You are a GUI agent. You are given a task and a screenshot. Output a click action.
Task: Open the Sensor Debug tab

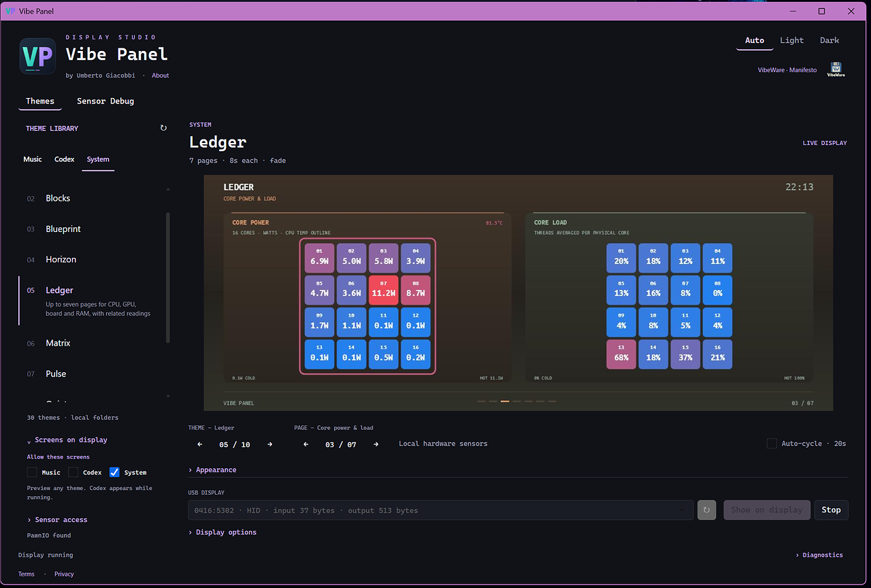[105, 101]
